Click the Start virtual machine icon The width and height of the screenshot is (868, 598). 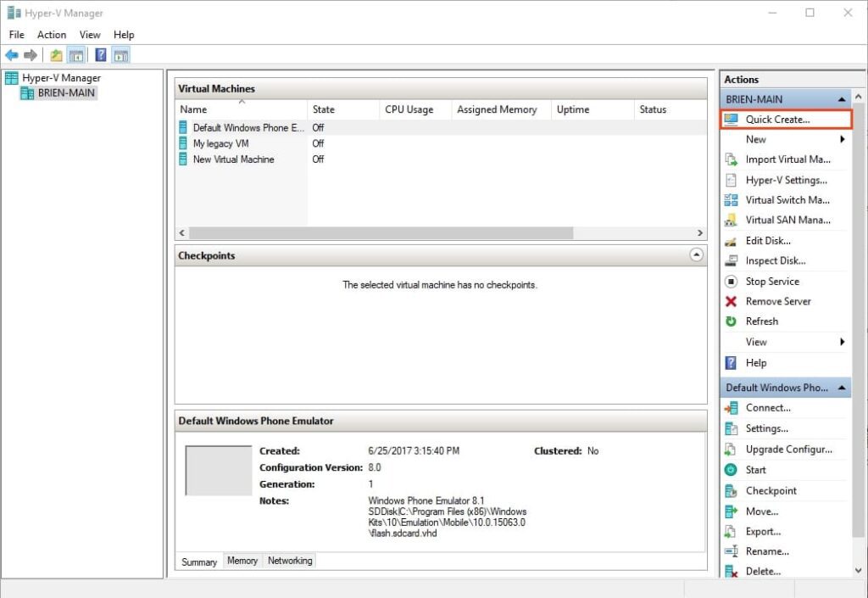(731, 470)
